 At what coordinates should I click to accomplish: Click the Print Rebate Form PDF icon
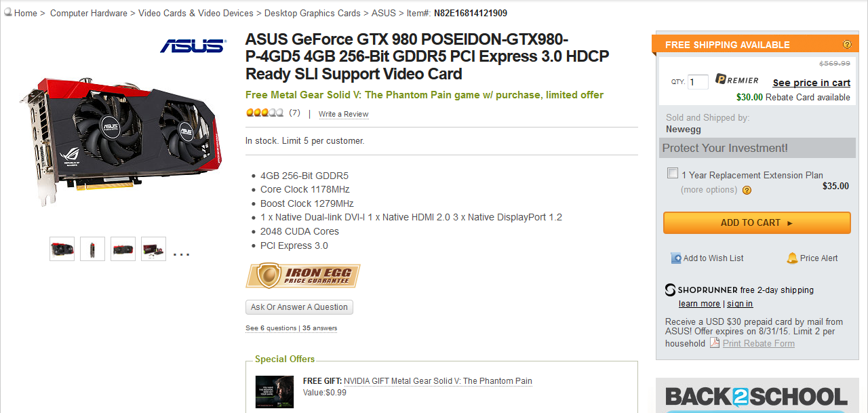tap(715, 343)
